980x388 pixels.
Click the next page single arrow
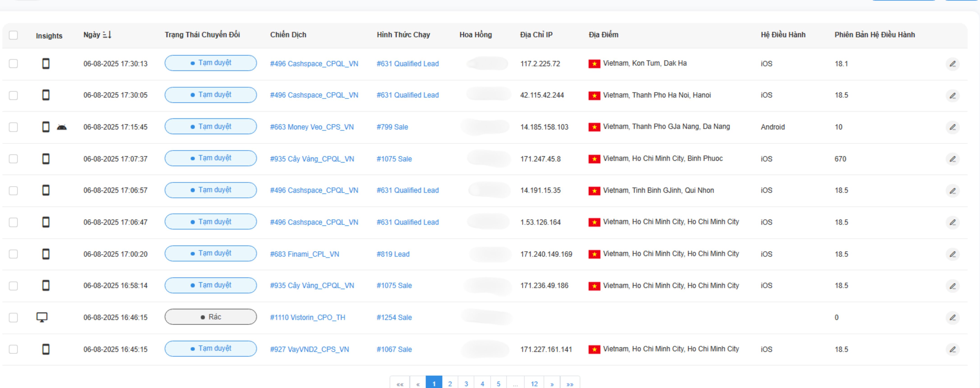[552, 384]
